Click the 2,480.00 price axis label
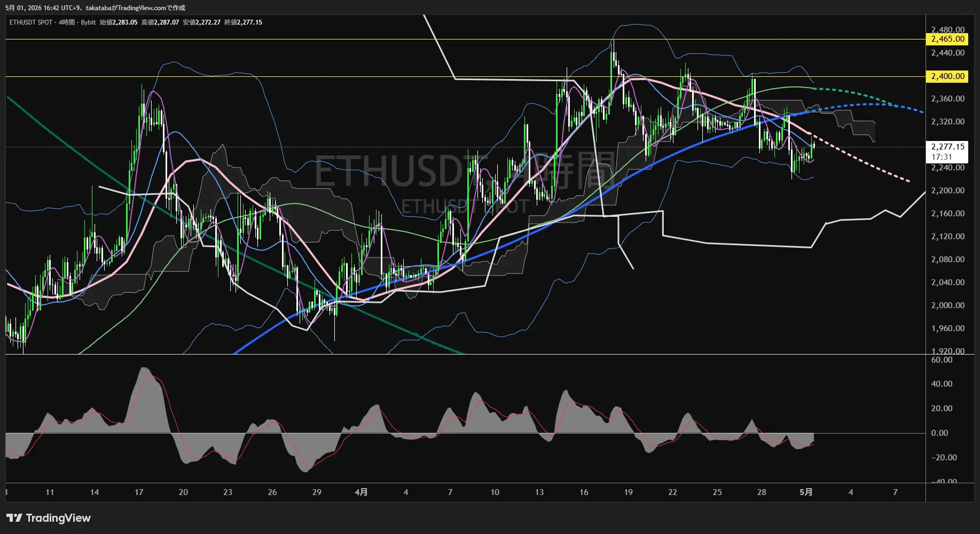The width and height of the screenshot is (980, 534). click(947, 30)
